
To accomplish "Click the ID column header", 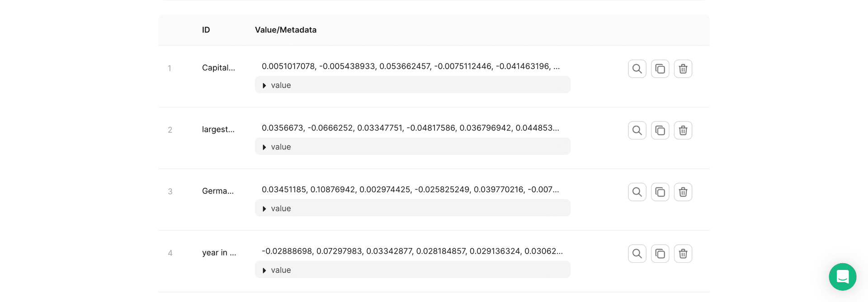I will coord(206,30).
